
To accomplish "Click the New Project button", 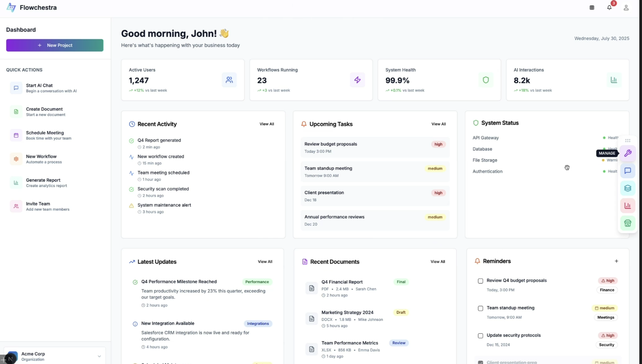I will [x=55, y=45].
